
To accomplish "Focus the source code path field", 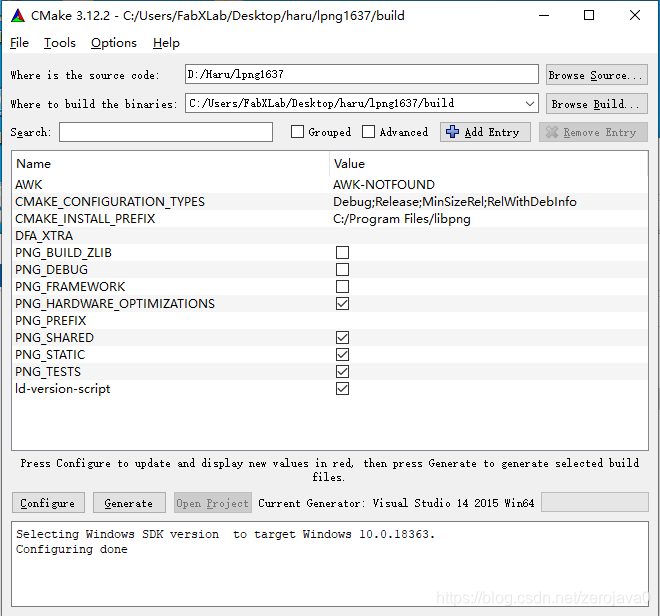I will tap(362, 74).
